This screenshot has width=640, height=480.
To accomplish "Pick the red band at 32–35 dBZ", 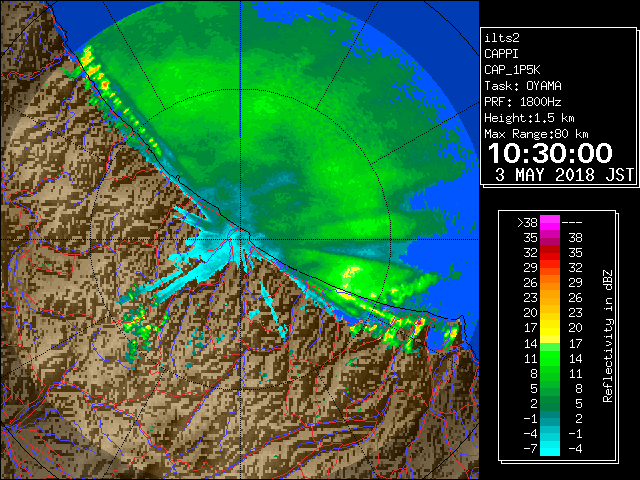I will (x=550, y=253).
